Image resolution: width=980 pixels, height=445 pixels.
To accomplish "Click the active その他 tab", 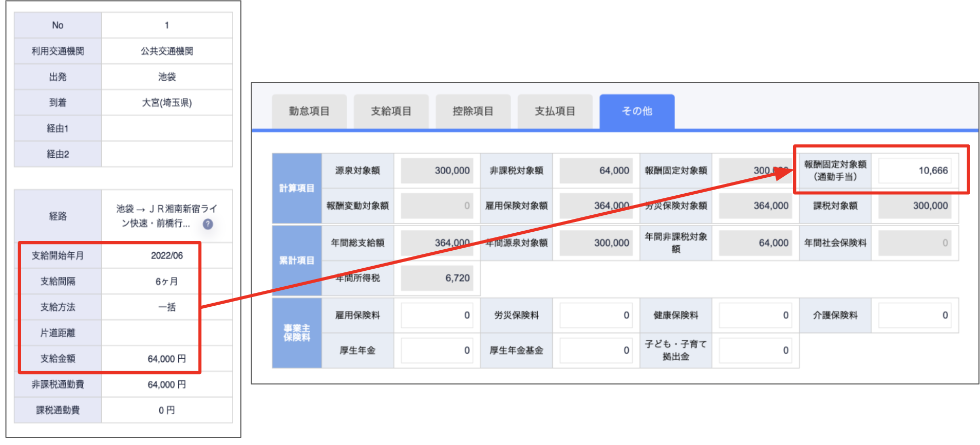I will click(x=637, y=112).
